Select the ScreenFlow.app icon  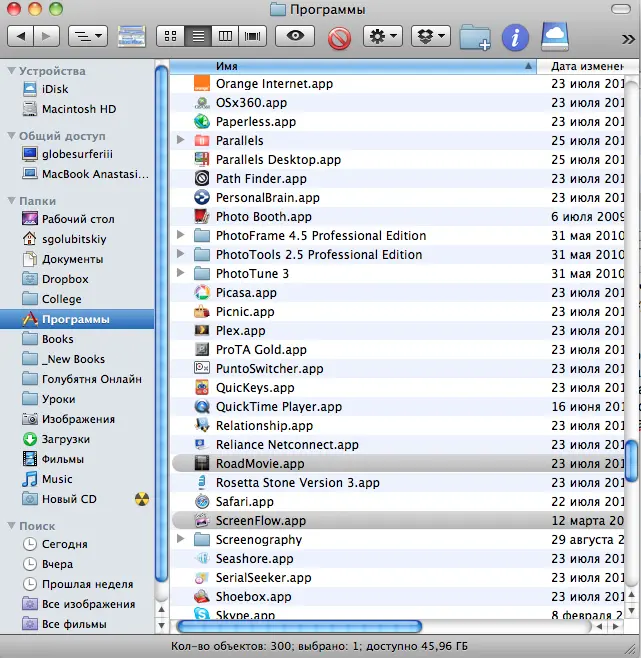pyautogui.click(x=202, y=520)
